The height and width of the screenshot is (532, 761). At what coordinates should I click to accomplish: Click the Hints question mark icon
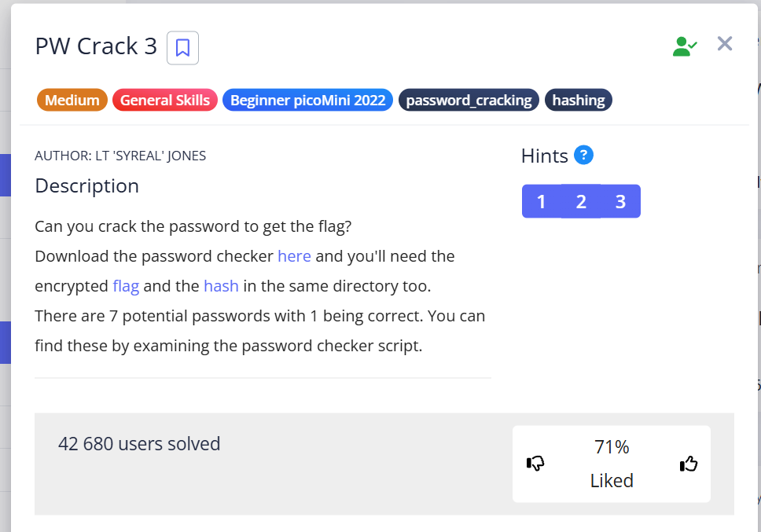point(583,155)
